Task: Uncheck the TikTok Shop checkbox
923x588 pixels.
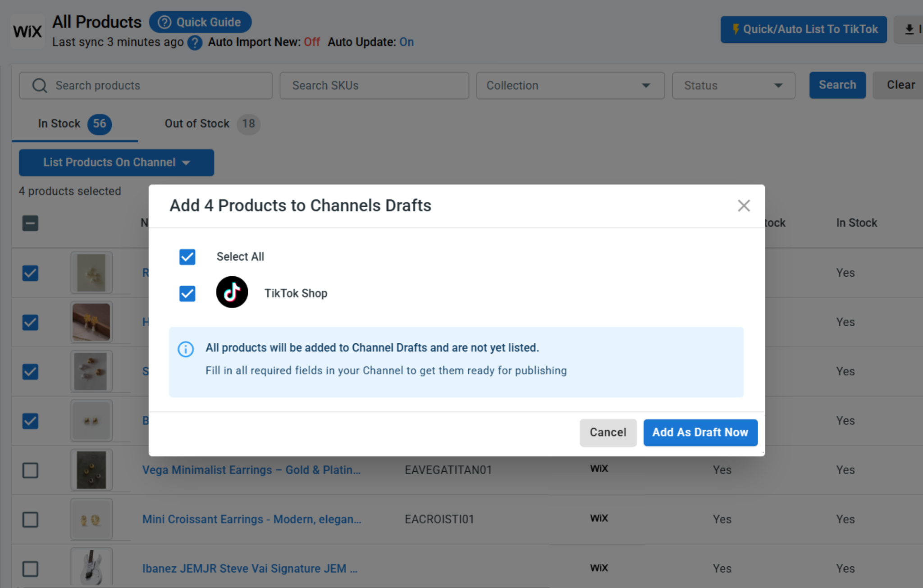Action: click(x=187, y=294)
